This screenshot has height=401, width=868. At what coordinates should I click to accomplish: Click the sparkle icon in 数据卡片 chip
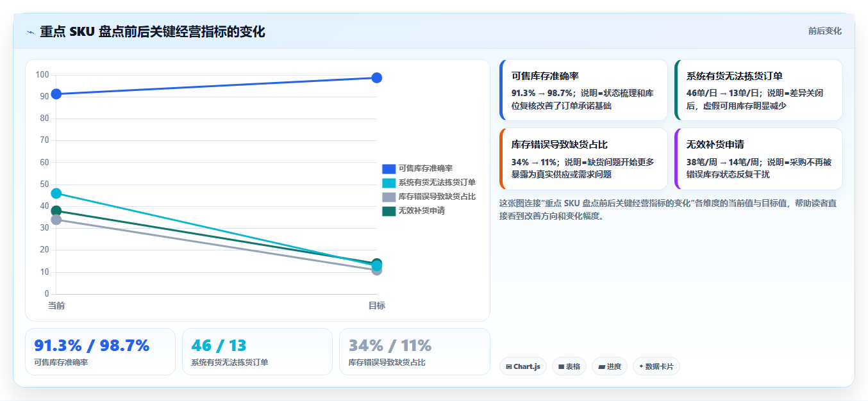click(641, 366)
